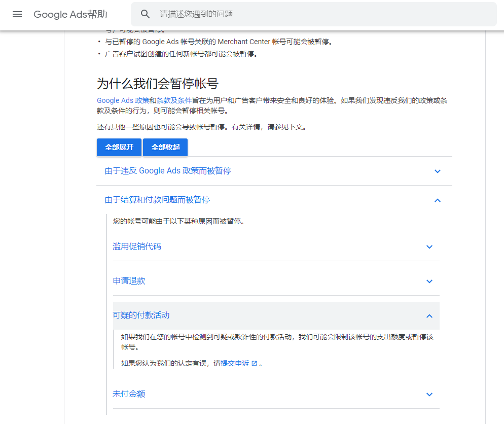Expand the 未付金额 section

[x=429, y=394]
